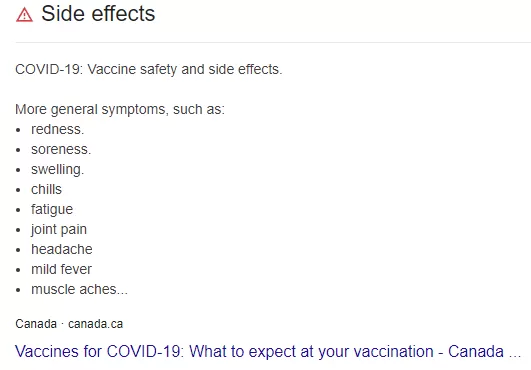Select the swelling bullet item
Screen dimensions: 531x370
58,170
